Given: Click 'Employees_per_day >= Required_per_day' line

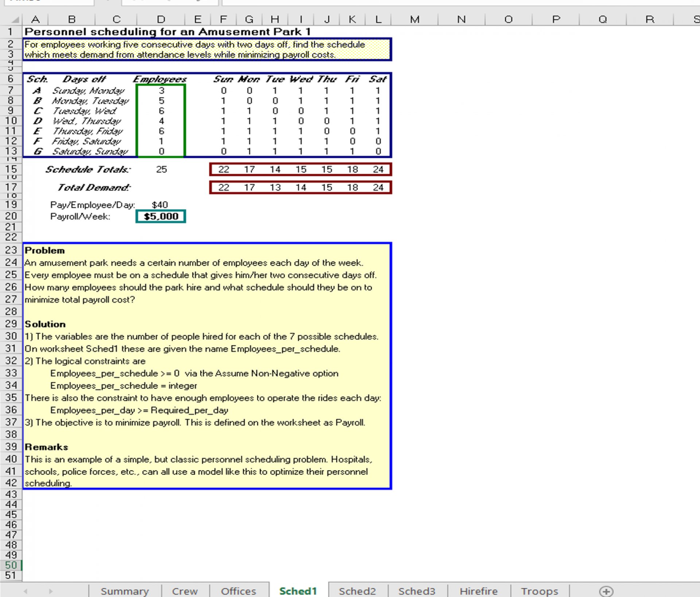Looking at the screenshot, I should tap(139, 410).
